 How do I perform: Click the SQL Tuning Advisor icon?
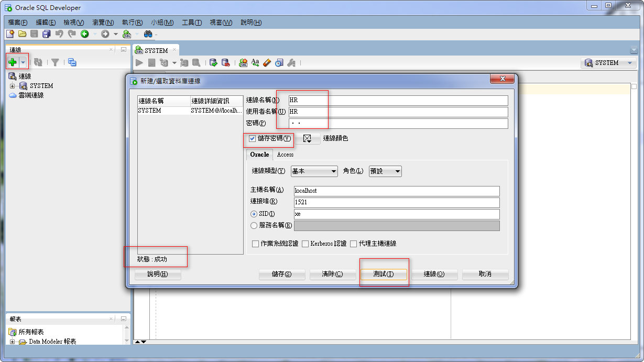196,63
